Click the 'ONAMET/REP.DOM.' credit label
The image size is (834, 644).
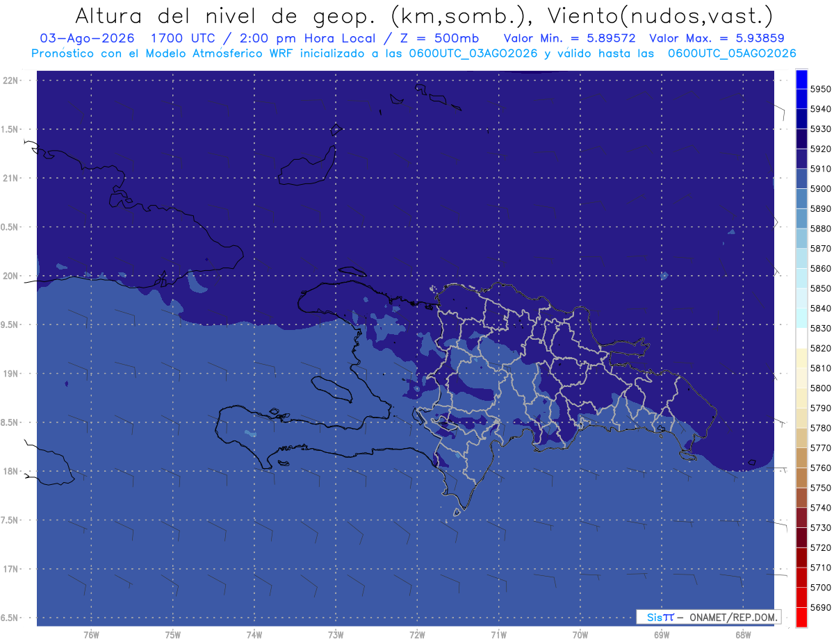tap(733, 617)
